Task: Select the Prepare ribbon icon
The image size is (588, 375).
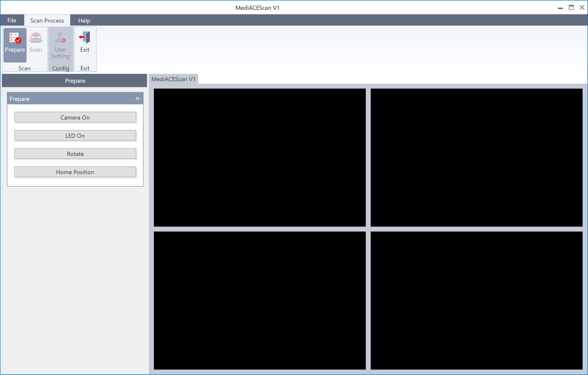Action: (15, 45)
